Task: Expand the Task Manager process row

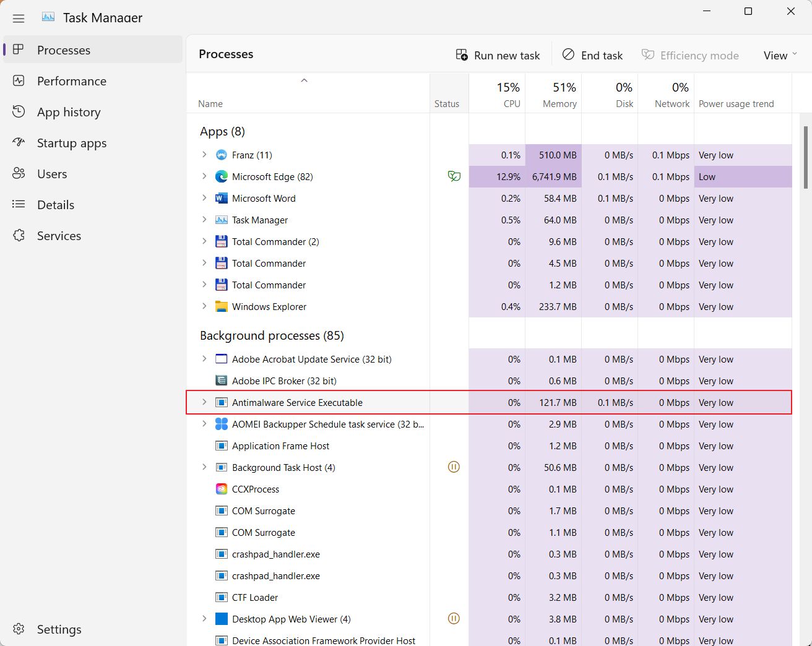Action: pyautogui.click(x=204, y=220)
